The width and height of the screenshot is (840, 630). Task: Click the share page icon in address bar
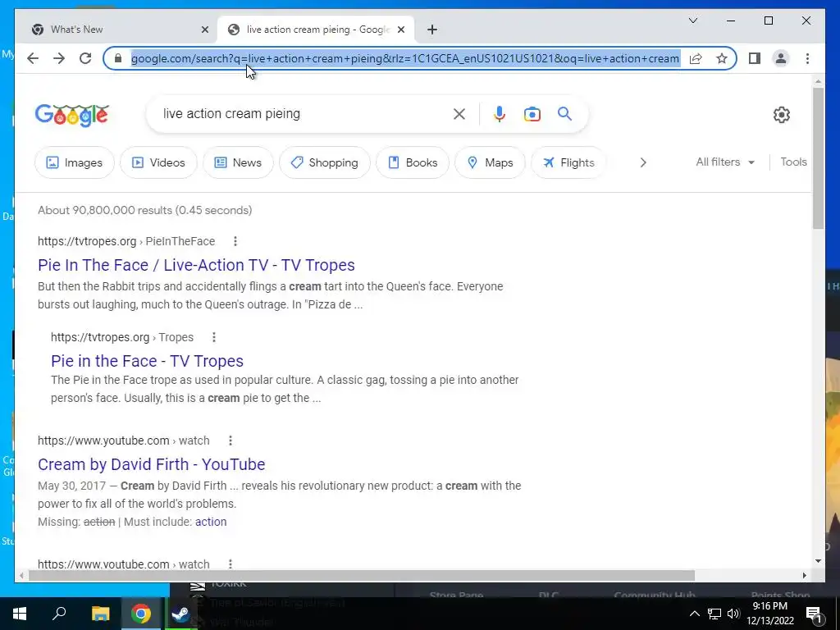(x=696, y=58)
